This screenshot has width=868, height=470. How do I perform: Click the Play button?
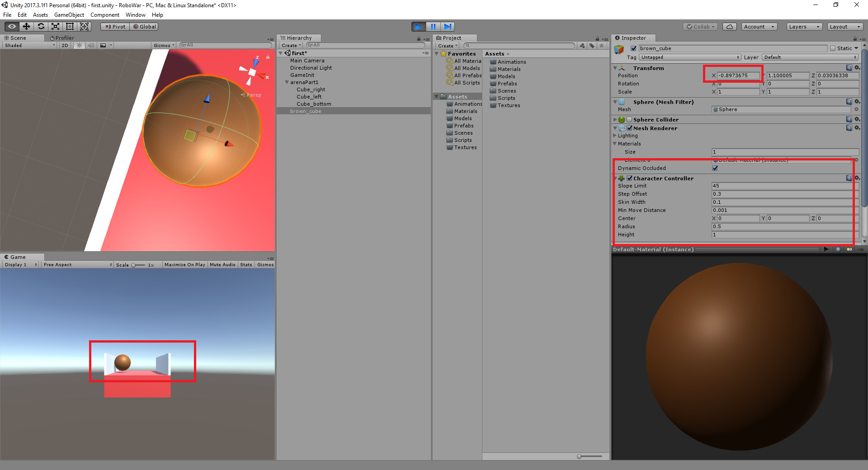(x=418, y=26)
